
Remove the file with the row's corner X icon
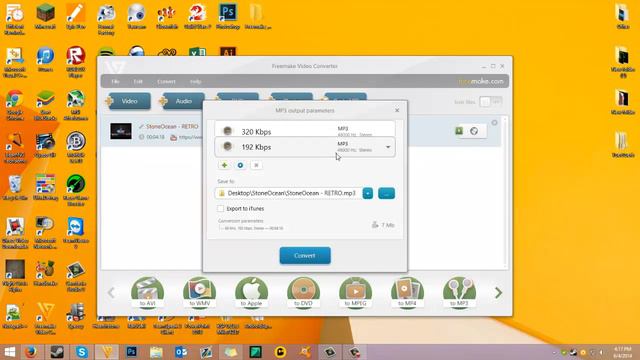(494, 122)
